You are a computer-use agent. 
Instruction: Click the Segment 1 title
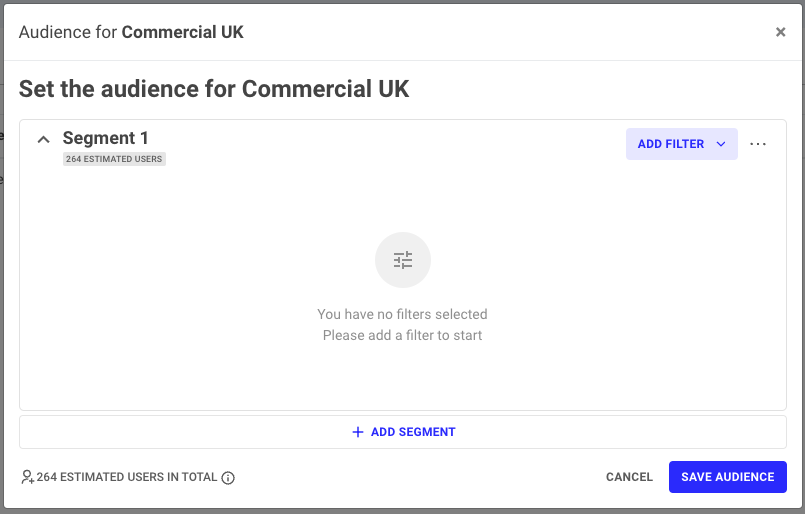(106, 138)
